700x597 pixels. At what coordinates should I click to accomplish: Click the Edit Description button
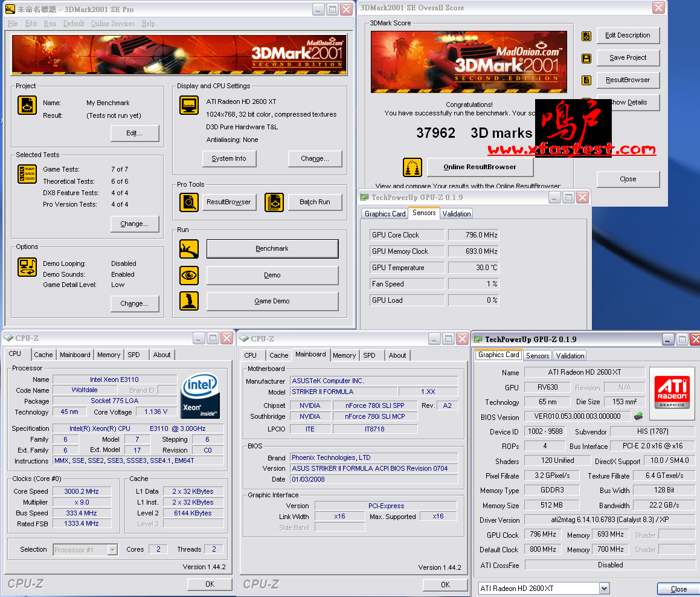(628, 36)
